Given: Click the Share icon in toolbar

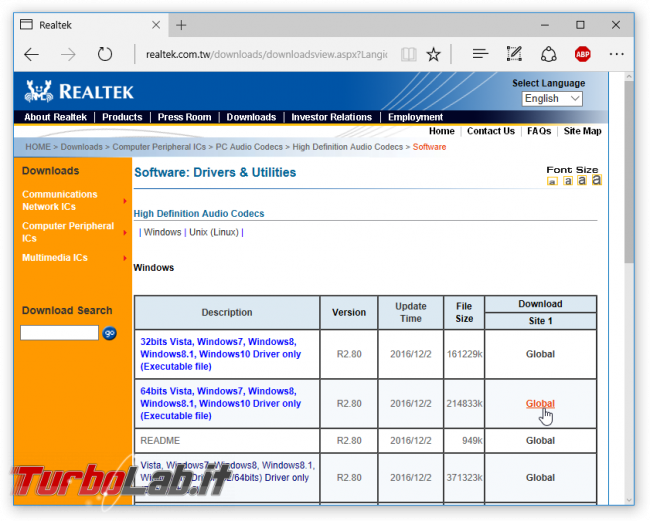Looking at the screenshot, I should [x=548, y=54].
